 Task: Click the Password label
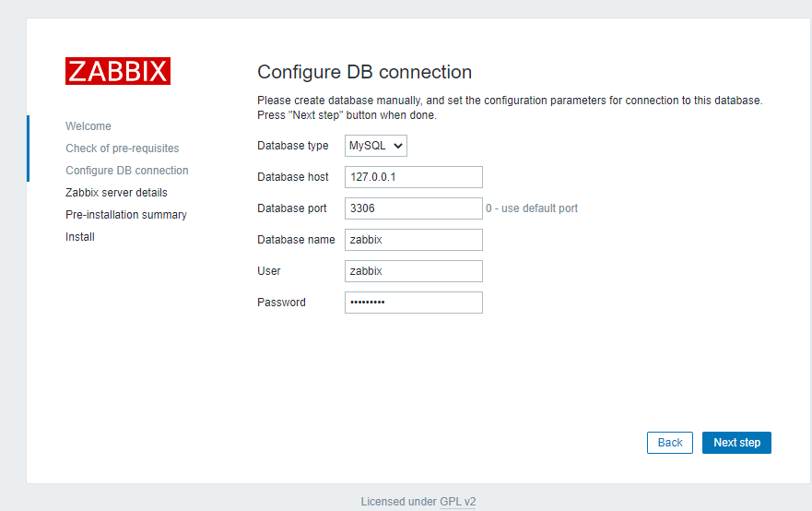[x=281, y=303]
